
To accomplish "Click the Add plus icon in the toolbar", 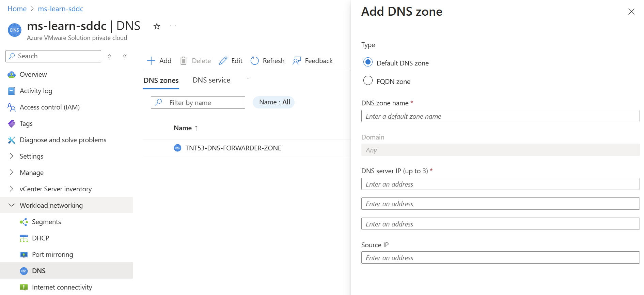I will (x=151, y=61).
